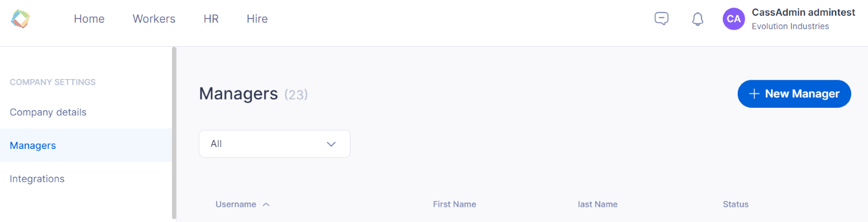868x222 pixels.
Task: Open Company details settings
Action: click(x=48, y=112)
